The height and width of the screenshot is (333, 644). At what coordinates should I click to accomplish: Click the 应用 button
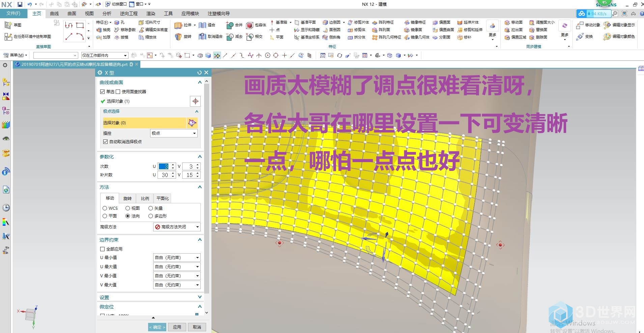(x=177, y=327)
